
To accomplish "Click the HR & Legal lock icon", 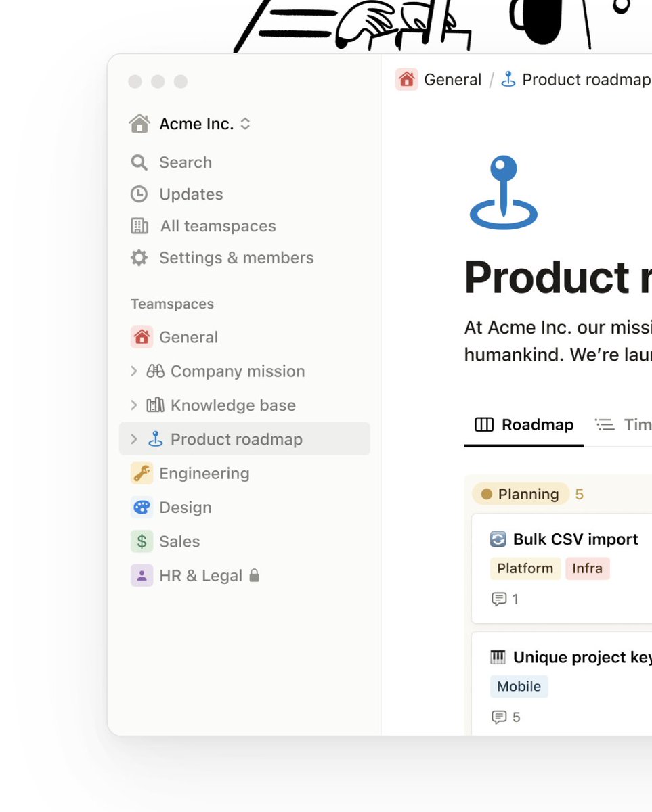I will [x=254, y=575].
